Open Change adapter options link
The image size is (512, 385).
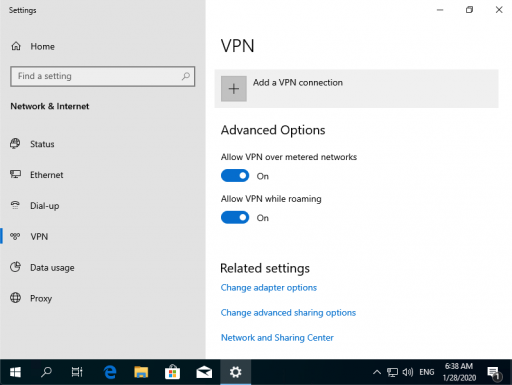[269, 287]
